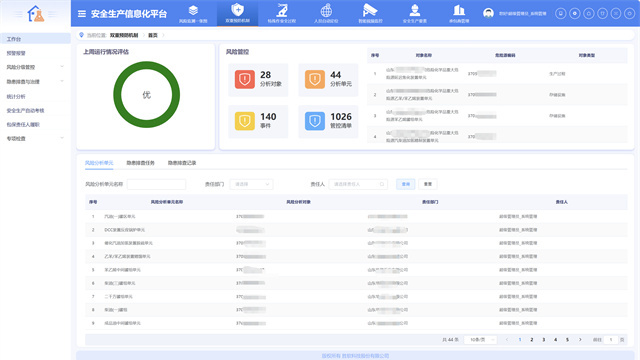Click the yellow shield 事件 icon
This screenshot has height=360, width=640.
(244, 121)
